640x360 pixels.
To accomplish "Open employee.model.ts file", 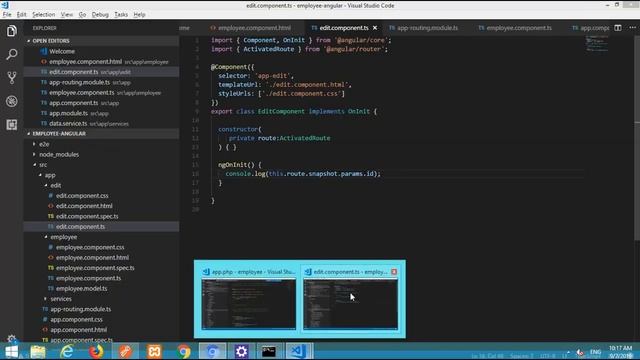I will point(82,289).
